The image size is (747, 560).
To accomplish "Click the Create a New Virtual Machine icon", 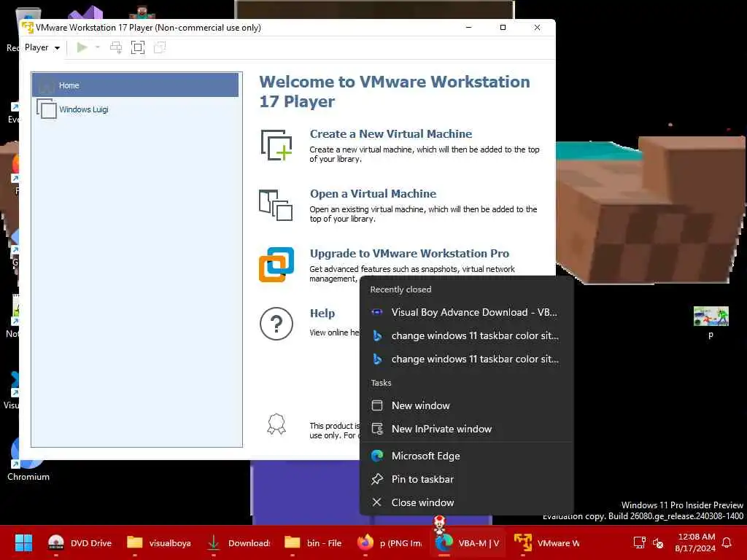I will click(x=276, y=145).
